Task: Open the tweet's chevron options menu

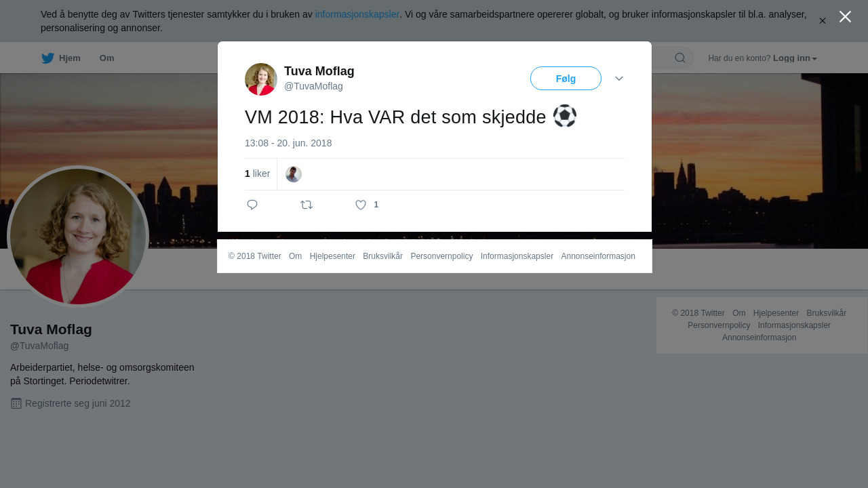Action: coord(619,79)
